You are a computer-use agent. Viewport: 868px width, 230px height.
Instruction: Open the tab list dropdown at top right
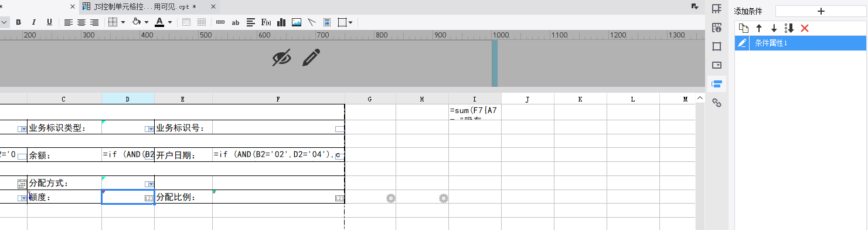(695, 6)
